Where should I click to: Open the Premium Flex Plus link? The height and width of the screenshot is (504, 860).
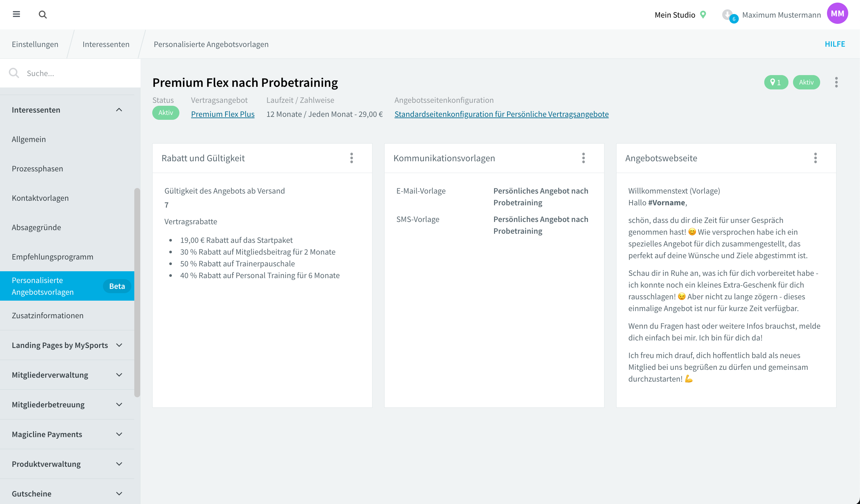pos(223,114)
